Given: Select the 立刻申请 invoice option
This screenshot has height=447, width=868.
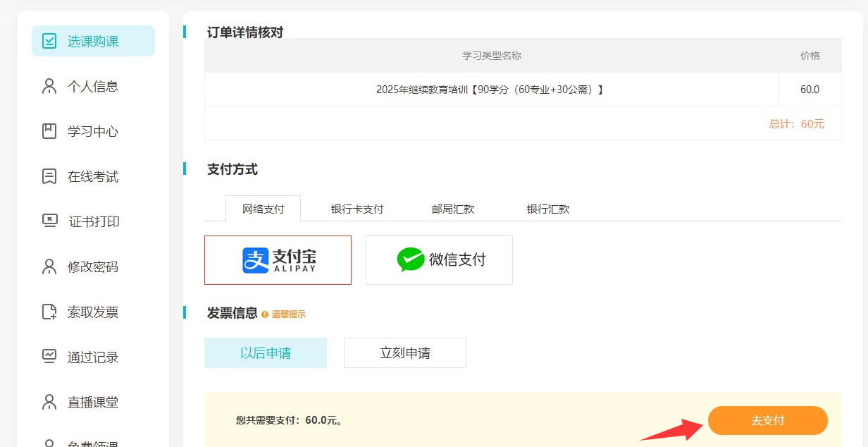Looking at the screenshot, I should tap(404, 353).
